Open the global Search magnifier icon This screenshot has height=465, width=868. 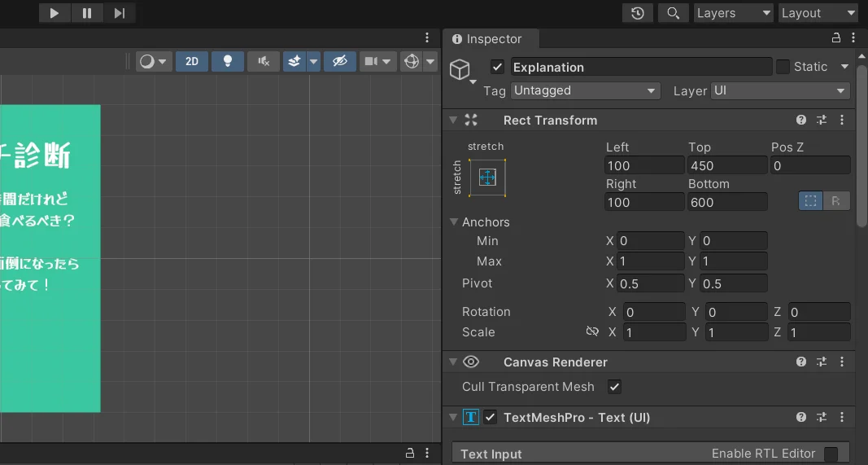coord(673,13)
